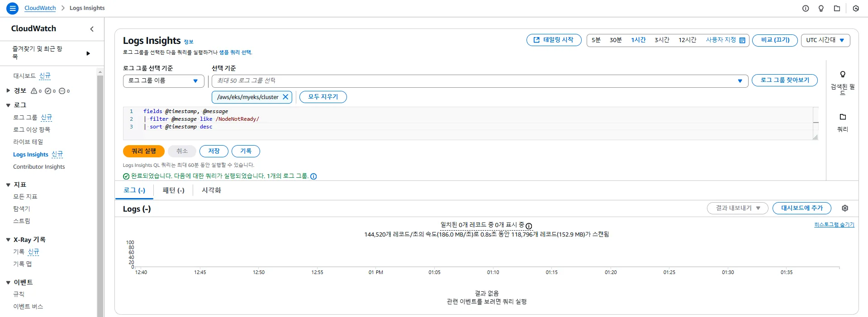Open 로그 이상 항목
Screen dimensions: 868x317
[x=32, y=129]
